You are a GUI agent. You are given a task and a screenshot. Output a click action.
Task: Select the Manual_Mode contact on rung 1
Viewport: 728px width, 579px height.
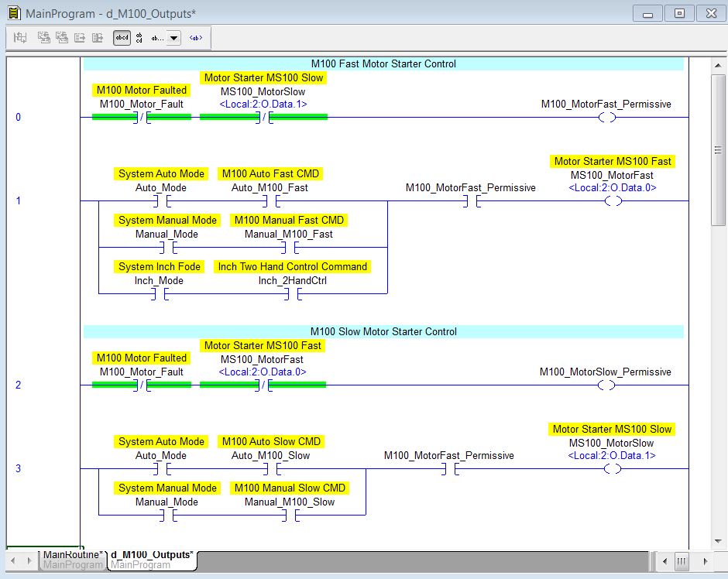(x=167, y=247)
